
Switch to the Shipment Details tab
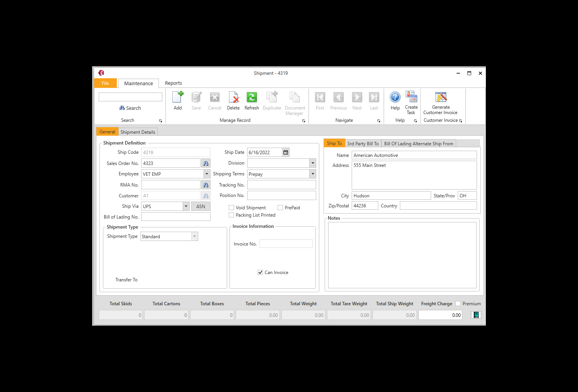tap(138, 131)
